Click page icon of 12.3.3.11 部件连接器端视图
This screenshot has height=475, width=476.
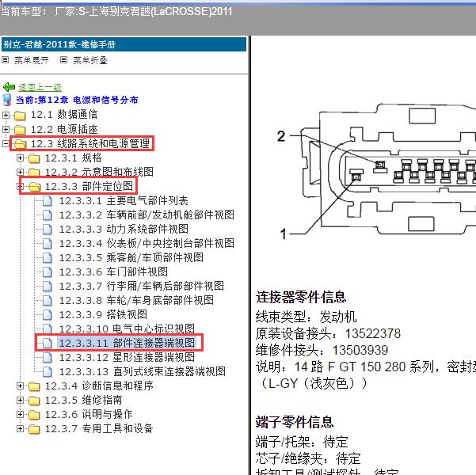(x=47, y=343)
